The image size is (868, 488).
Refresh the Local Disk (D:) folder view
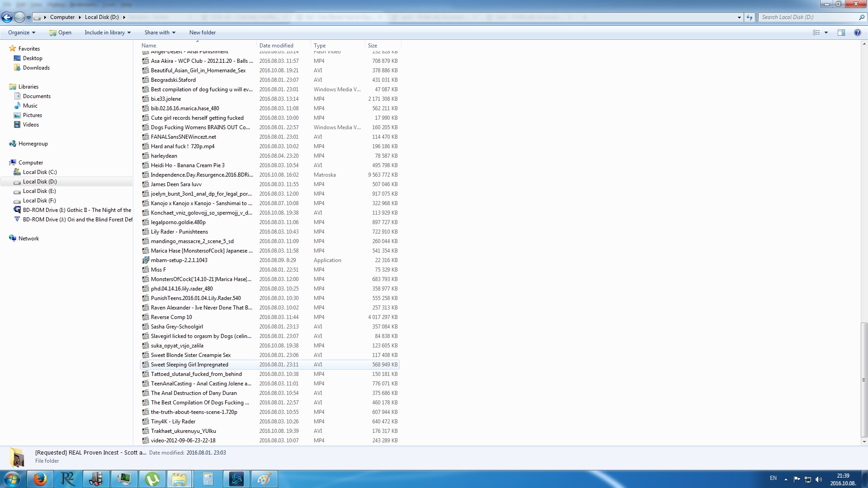750,17
